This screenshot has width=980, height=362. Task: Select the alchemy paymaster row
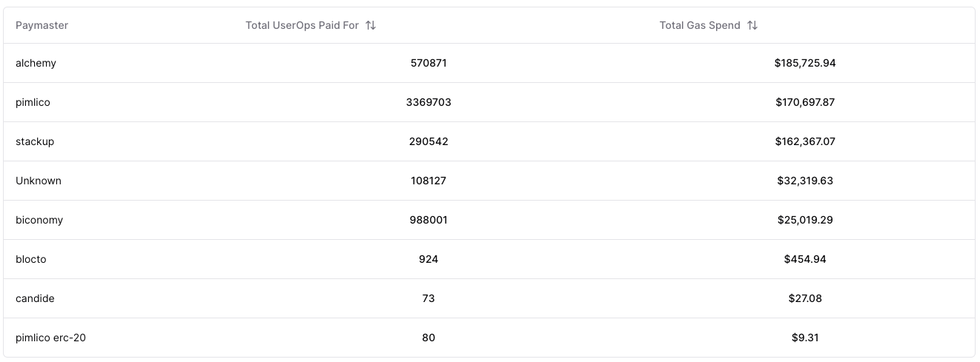pyautogui.click(x=36, y=64)
